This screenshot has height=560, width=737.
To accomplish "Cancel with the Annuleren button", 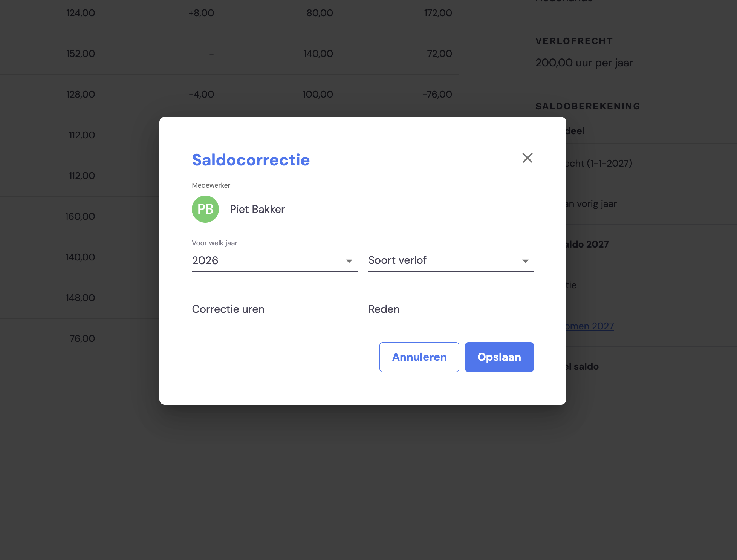I will pyautogui.click(x=419, y=357).
